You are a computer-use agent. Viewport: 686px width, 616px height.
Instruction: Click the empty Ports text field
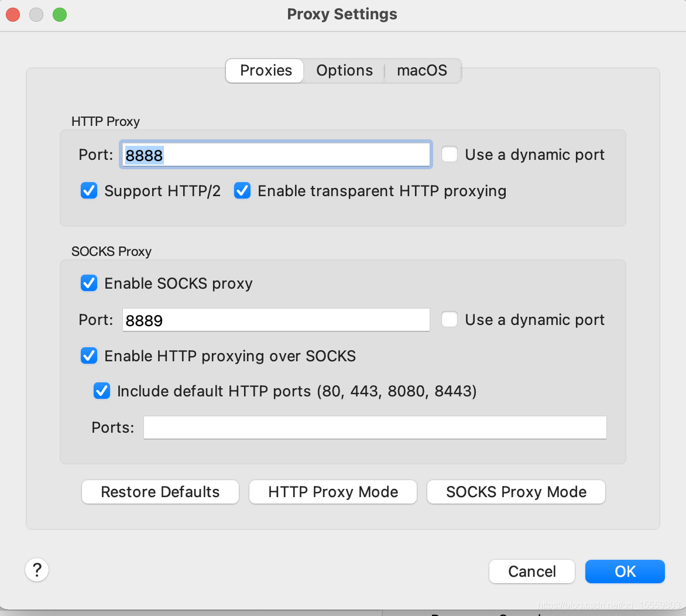pos(375,427)
